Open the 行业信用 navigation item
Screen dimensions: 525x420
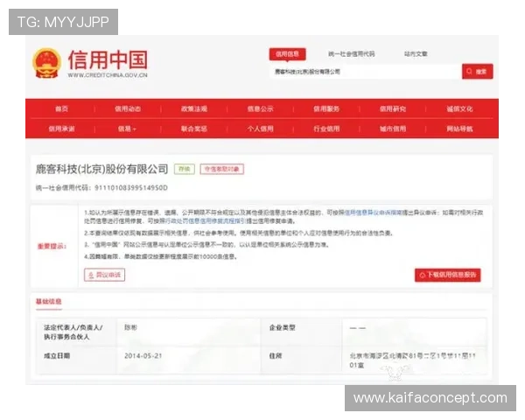[x=326, y=129]
